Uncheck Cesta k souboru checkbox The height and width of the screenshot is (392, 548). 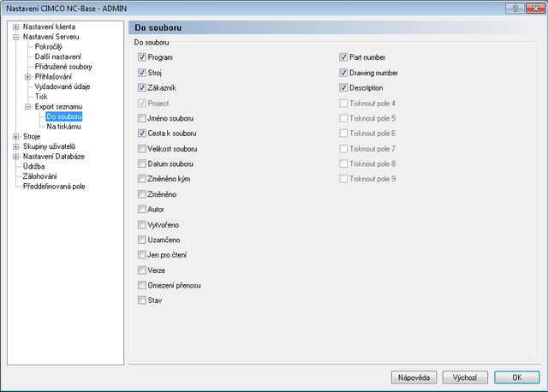point(142,134)
